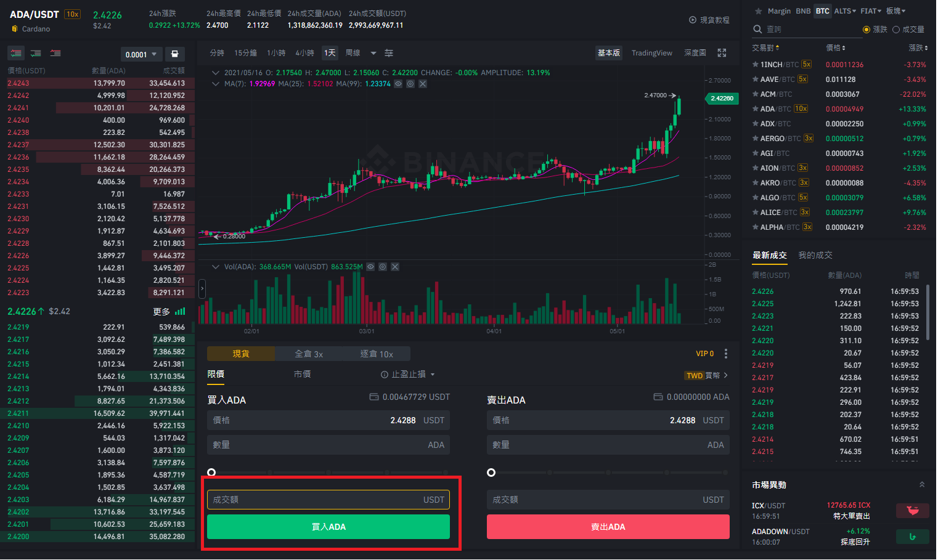Image resolution: width=938 pixels, height=560 pixels.
Task: Favorite the ADA/BTC pair star
Action: 756,108
